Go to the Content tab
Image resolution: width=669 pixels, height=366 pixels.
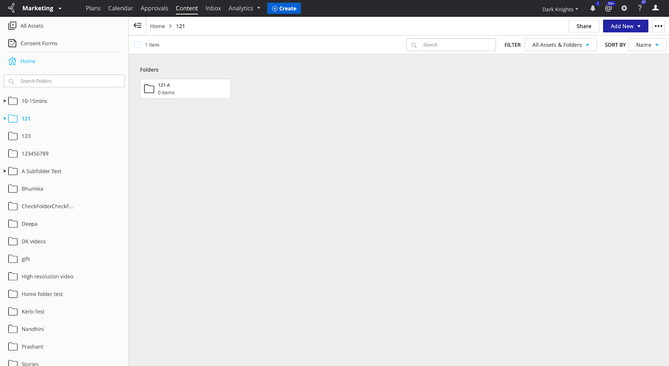tap(187, 8)
